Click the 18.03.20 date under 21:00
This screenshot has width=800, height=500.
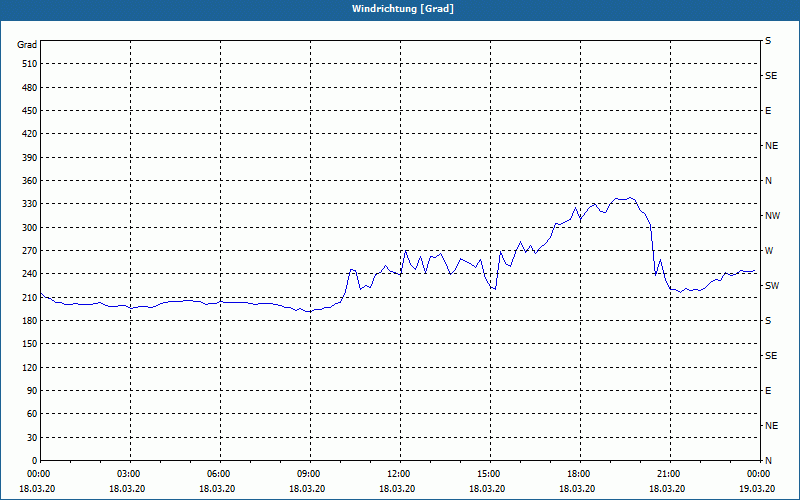pyautogui.click(x=667, y=489)
